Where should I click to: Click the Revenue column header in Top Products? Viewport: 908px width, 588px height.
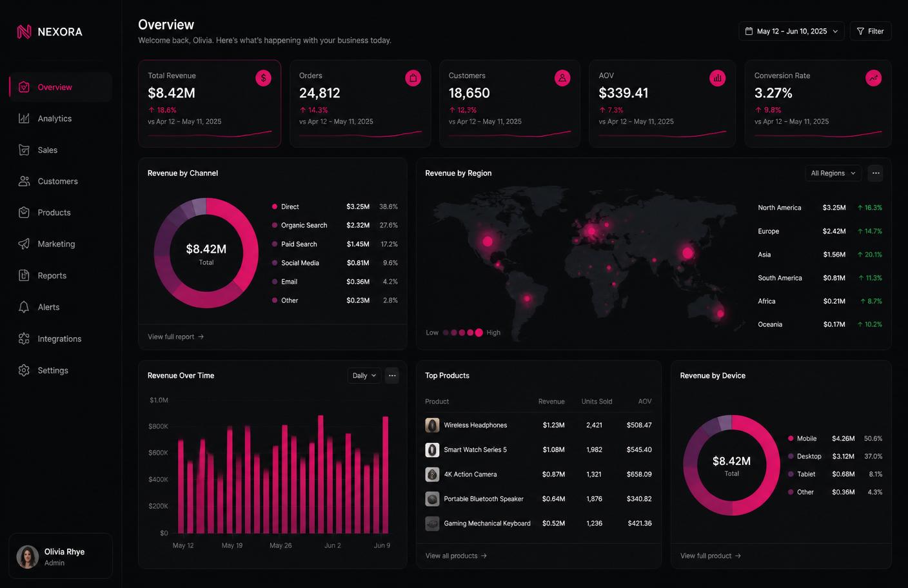click(551, 402)
